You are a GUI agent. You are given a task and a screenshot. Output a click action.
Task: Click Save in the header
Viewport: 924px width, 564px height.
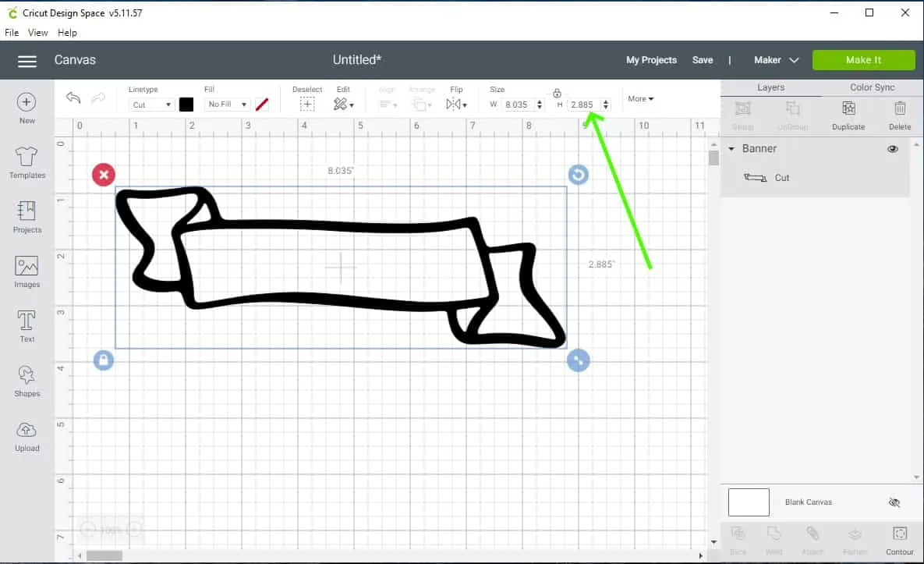703,60
